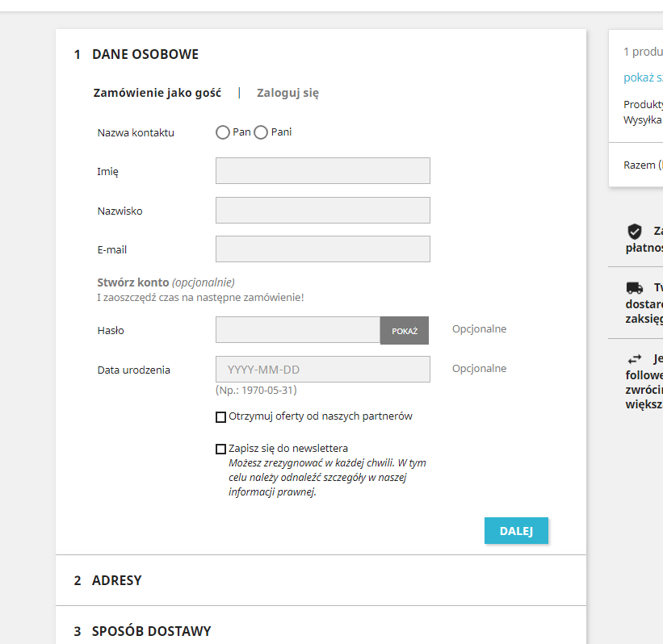Click the Hasło password field
The width and height of the screenshot is (663, 644).
298,330
